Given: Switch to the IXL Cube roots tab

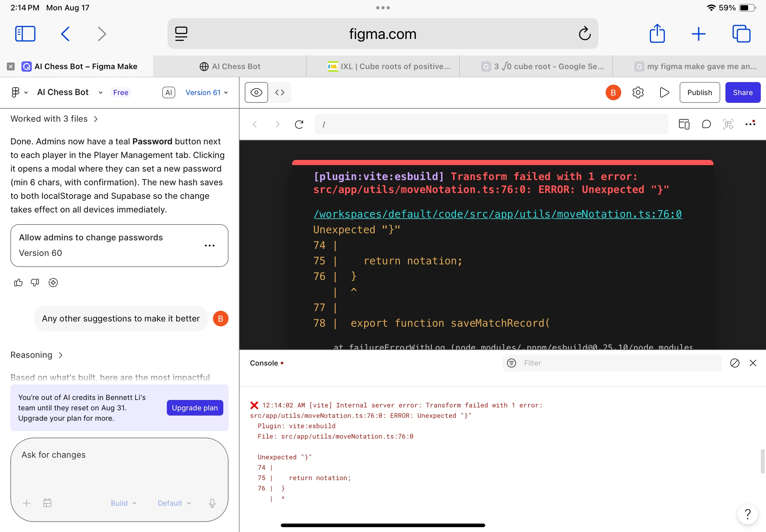Looking at the screenshot, I should (383, 66).
